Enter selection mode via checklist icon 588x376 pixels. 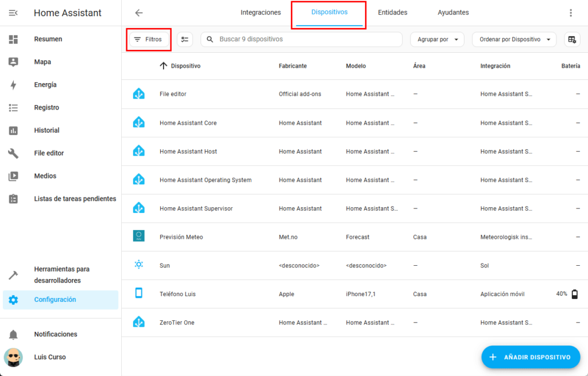point(184,39)
